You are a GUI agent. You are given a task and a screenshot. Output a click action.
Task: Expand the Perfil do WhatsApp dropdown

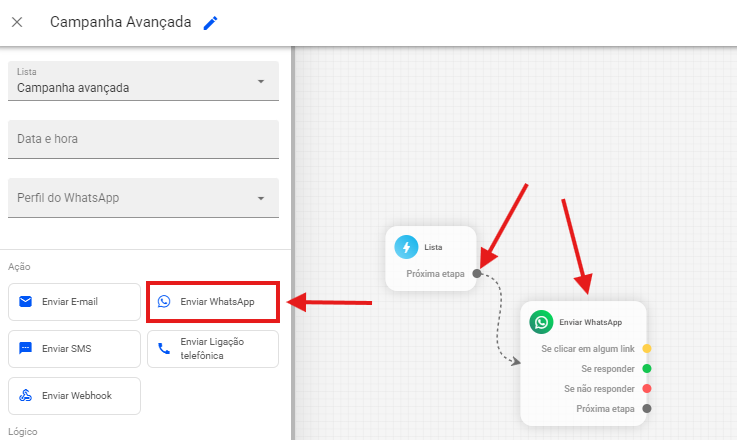tap(142, 198)
